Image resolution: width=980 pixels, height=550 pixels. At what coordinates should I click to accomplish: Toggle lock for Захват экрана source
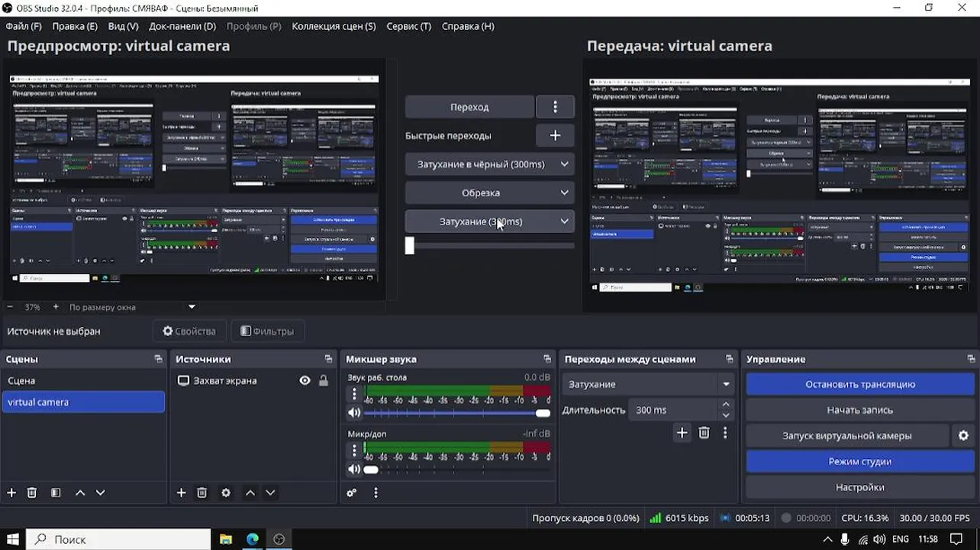pyautogui.click(x=324, y=380)
